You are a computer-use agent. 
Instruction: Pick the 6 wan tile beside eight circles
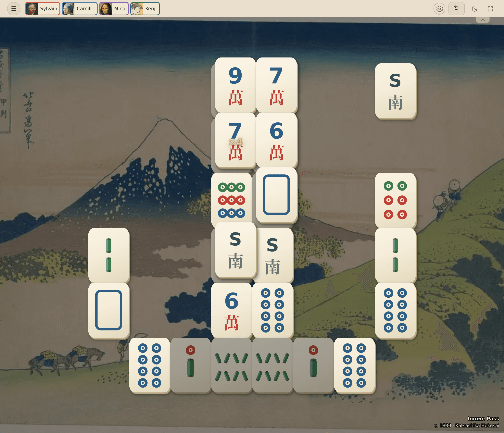click(x=231, y=310)
